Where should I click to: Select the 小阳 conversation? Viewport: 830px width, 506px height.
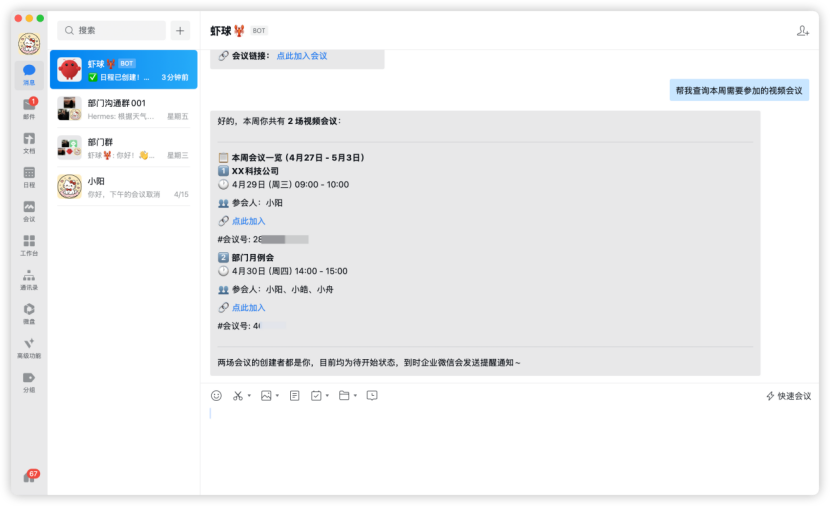(x=123, y=187)
